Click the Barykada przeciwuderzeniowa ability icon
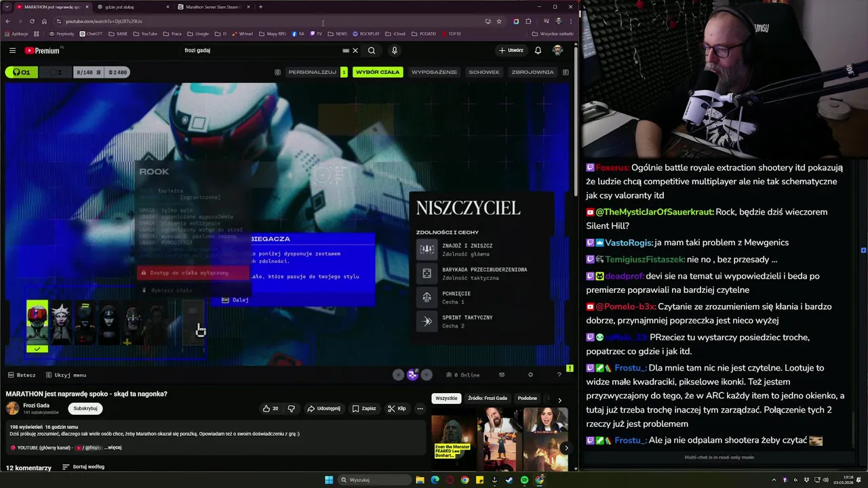 point(427,273)
